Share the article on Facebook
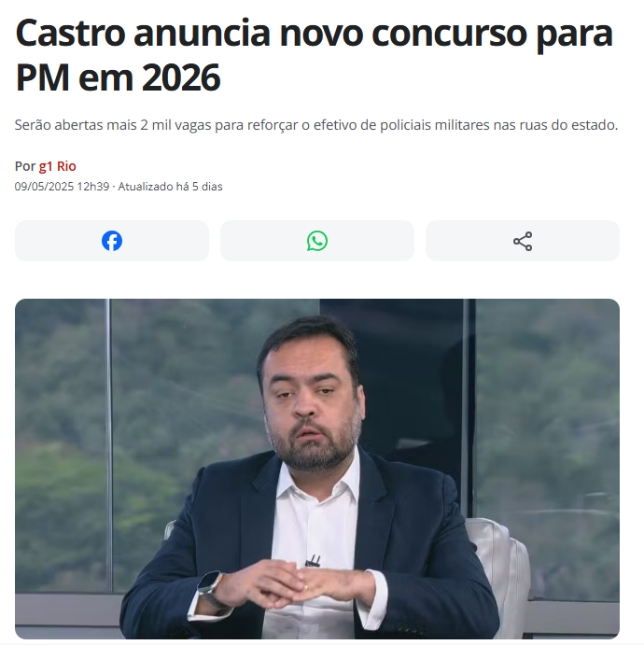Image resolution: width=644 pixels, height=645 pixels. (112, 241)
